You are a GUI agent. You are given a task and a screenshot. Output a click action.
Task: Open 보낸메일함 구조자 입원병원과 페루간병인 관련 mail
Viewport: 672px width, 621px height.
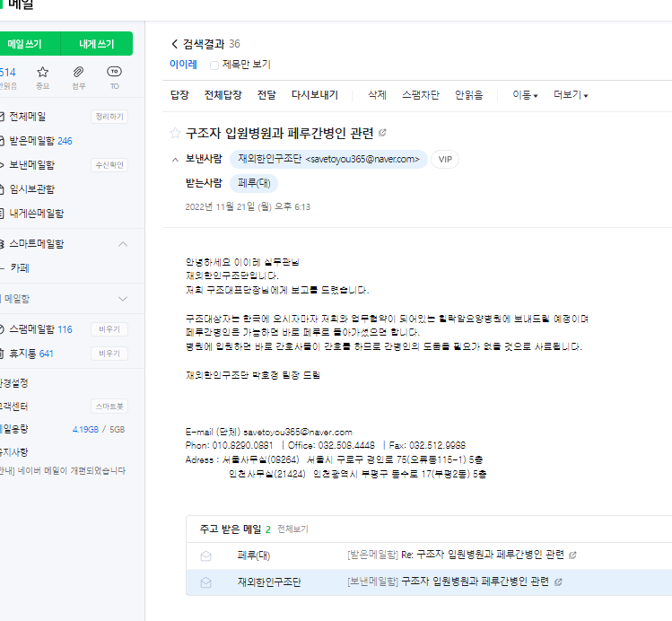coord(475,582)
